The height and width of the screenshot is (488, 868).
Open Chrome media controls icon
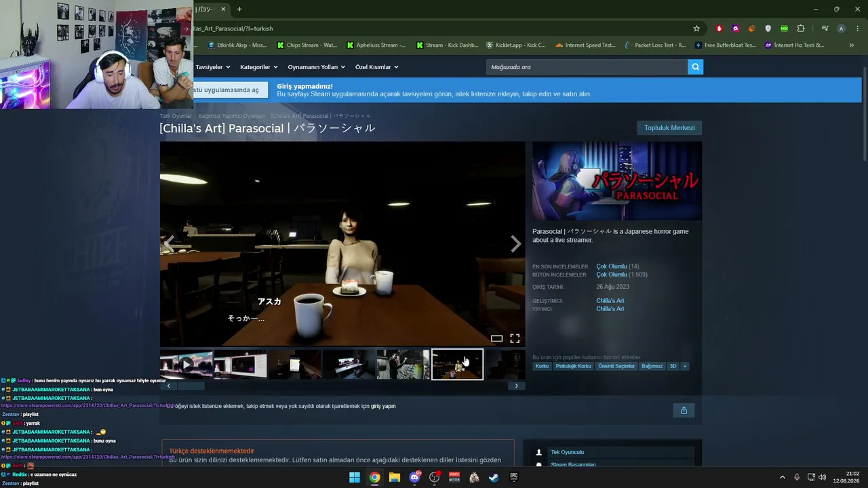(x=825, y=28)
